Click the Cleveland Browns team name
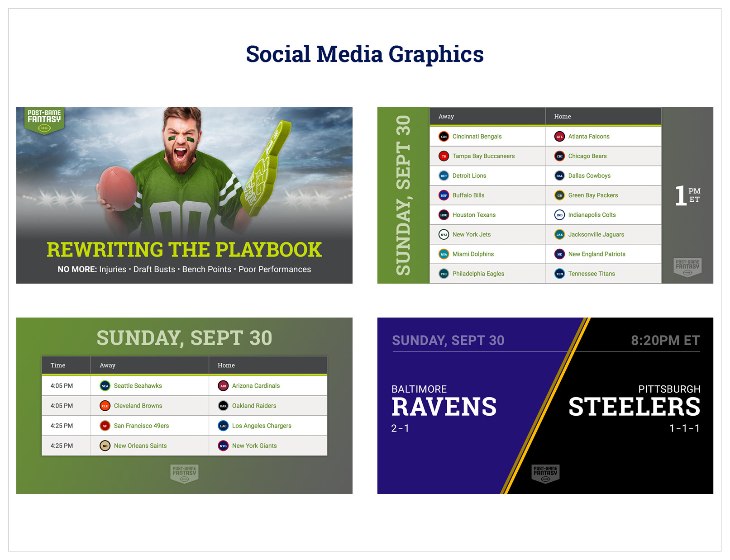730x560 pixels. point(138,406)
